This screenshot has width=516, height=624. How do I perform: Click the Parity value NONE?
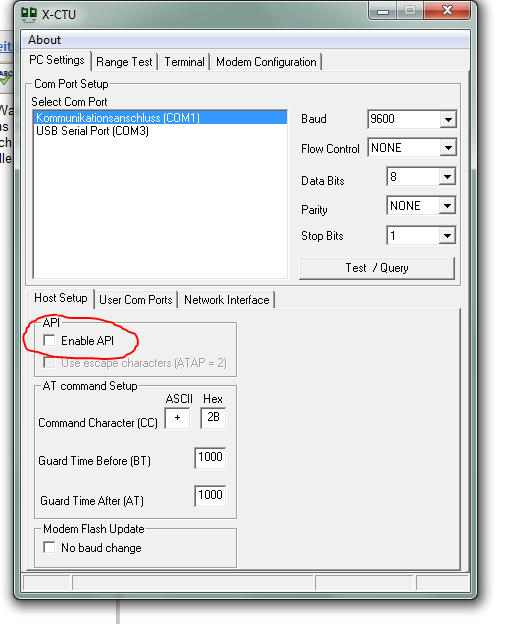point(413,206)
